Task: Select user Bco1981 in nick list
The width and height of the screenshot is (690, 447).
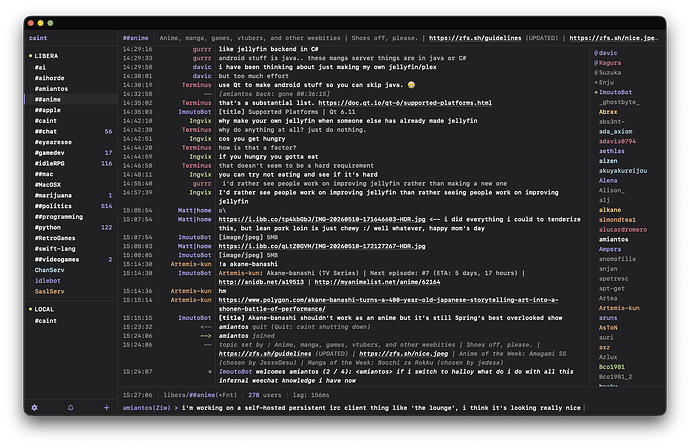Action: click(612, 367)
